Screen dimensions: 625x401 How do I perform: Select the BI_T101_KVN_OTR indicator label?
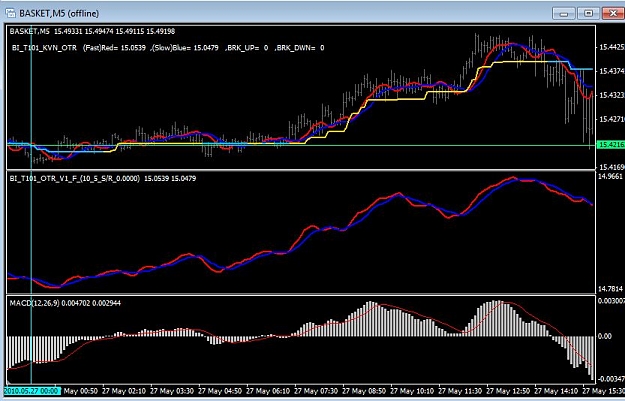pos(44,48)
